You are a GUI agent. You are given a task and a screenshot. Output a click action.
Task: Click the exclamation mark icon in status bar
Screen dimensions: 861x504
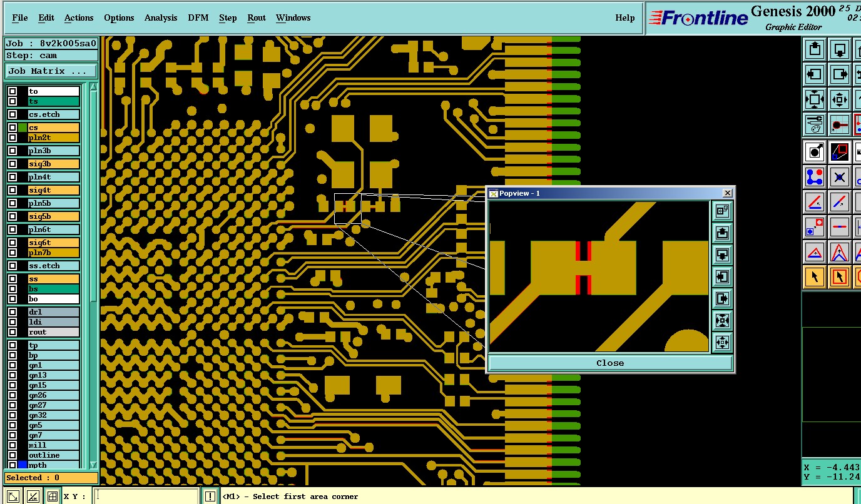click(x=210, y=496)
